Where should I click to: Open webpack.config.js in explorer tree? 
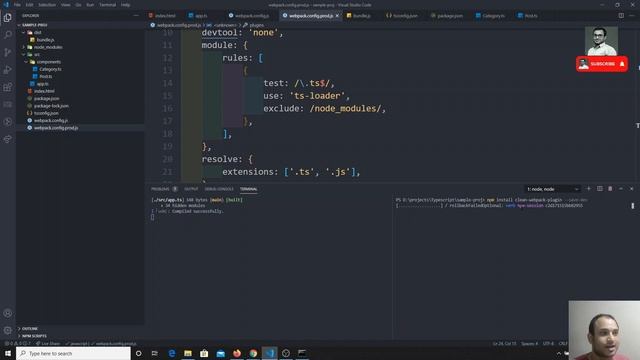[x=51, y=120]
